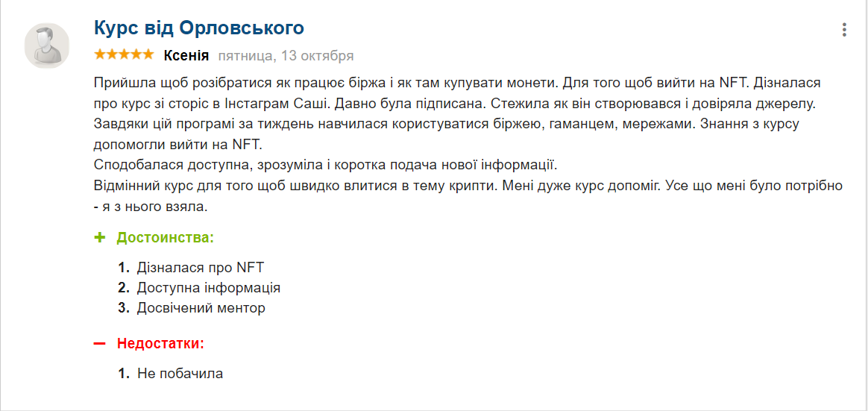
Task: Click the author name Ксенія
Action: (x=186, y=55)
